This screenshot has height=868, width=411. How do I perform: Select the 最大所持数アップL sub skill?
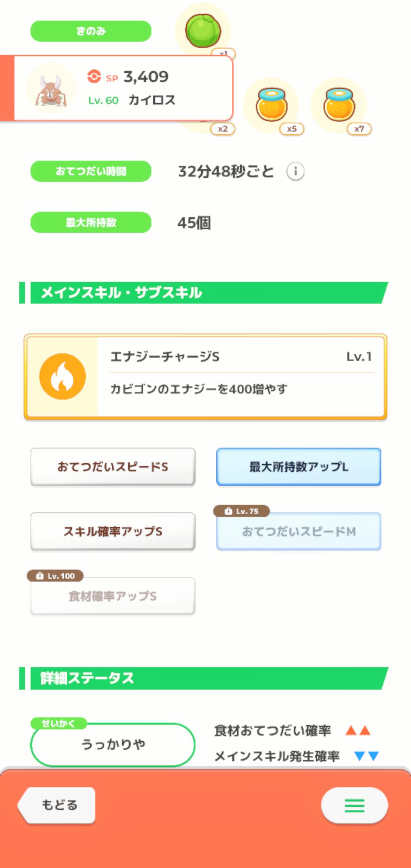click(299, 467)
